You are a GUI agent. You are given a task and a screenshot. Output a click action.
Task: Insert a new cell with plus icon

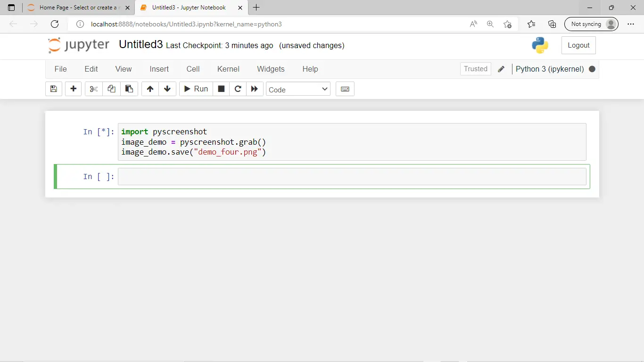coord(73,89)
